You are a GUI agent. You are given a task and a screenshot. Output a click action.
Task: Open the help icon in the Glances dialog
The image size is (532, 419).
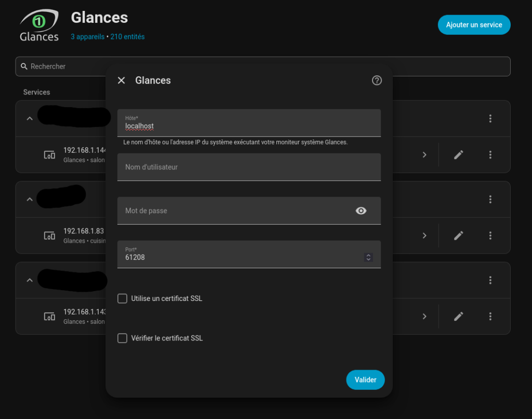(377, 81)
